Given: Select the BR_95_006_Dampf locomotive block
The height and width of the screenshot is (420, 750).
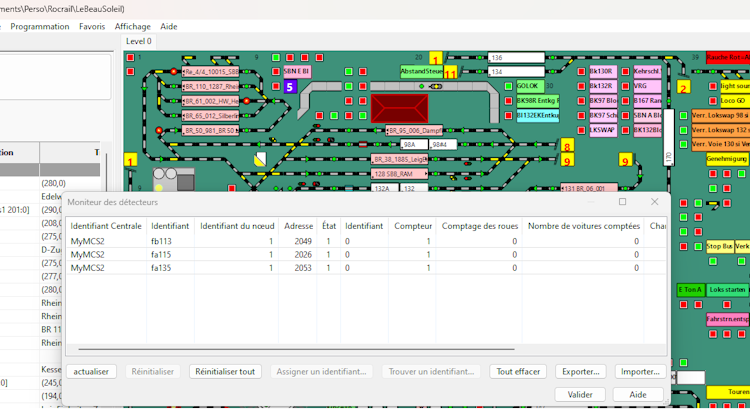Looking at the screenshot, I should [415, 130].
